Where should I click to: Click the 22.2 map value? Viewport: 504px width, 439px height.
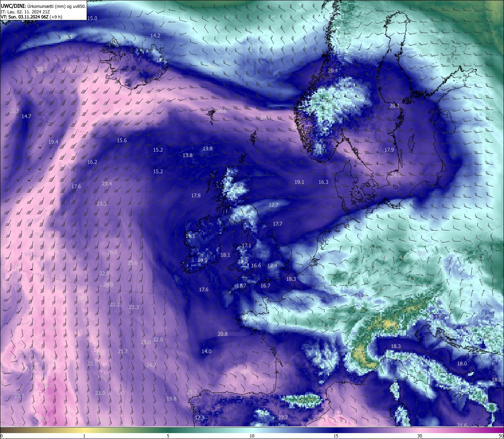click(x=115, y=304)
